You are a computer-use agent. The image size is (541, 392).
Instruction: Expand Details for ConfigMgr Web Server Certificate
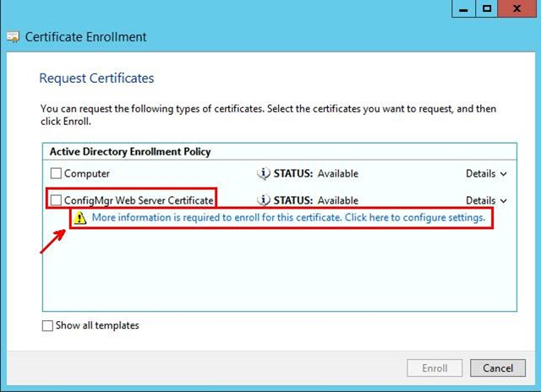[x=486, y=200]
